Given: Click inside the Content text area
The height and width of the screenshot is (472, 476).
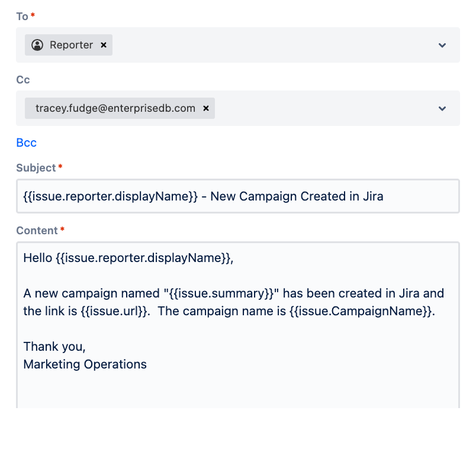Looking at the screenshot, I should [238, 325].
